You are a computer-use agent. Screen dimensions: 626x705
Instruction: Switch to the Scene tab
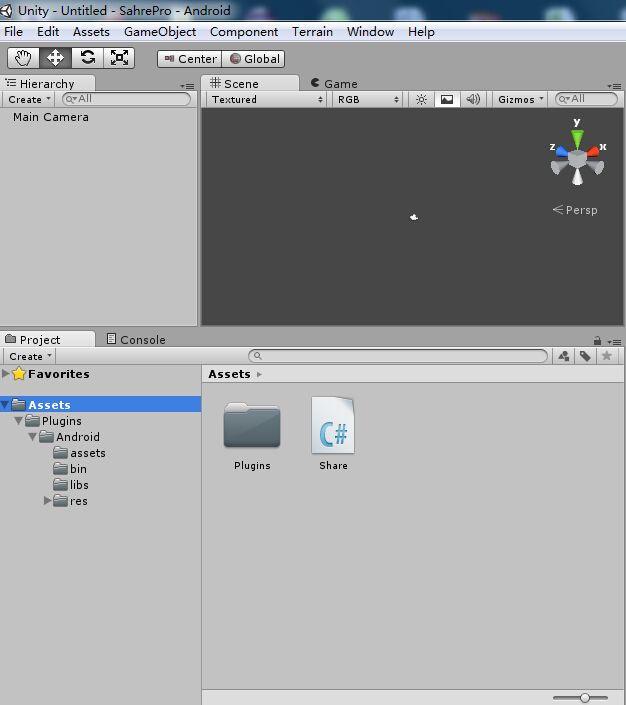pyautogui.click(x=250, y=84)
